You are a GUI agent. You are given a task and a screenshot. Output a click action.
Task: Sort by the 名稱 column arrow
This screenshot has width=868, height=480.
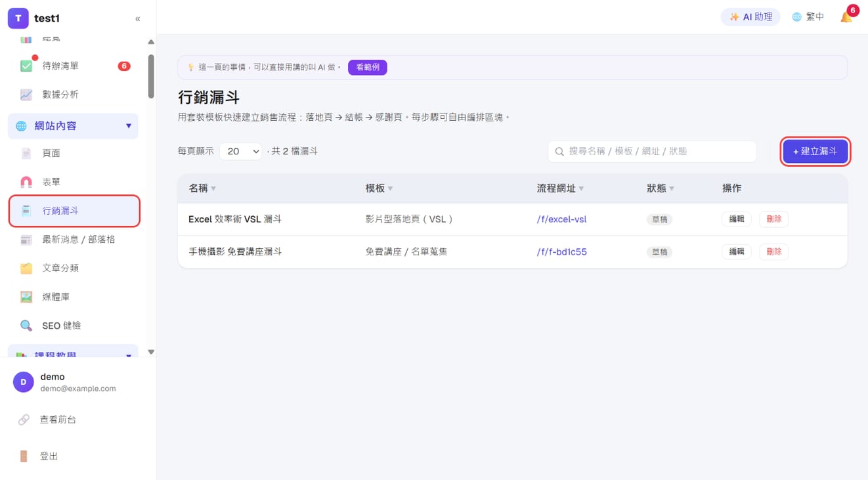pyautogui.click(x=213, y=188)
